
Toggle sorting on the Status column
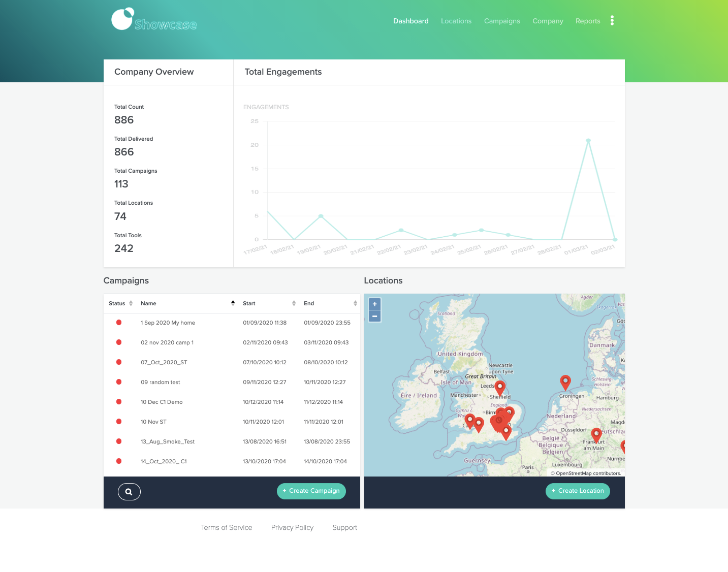131,303
